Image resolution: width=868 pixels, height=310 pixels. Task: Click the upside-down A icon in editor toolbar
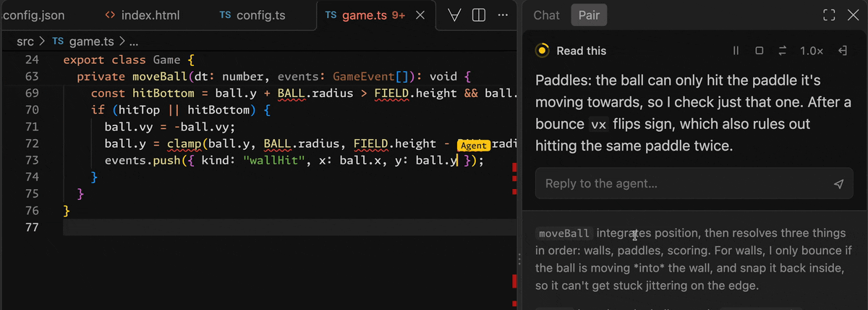[x=455, y=15]
